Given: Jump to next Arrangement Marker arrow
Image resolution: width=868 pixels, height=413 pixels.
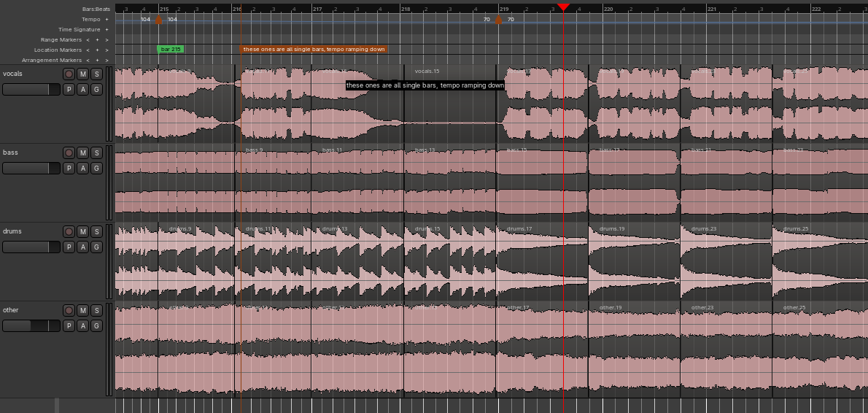Looking at the screenshot, I should click(106, 60).
